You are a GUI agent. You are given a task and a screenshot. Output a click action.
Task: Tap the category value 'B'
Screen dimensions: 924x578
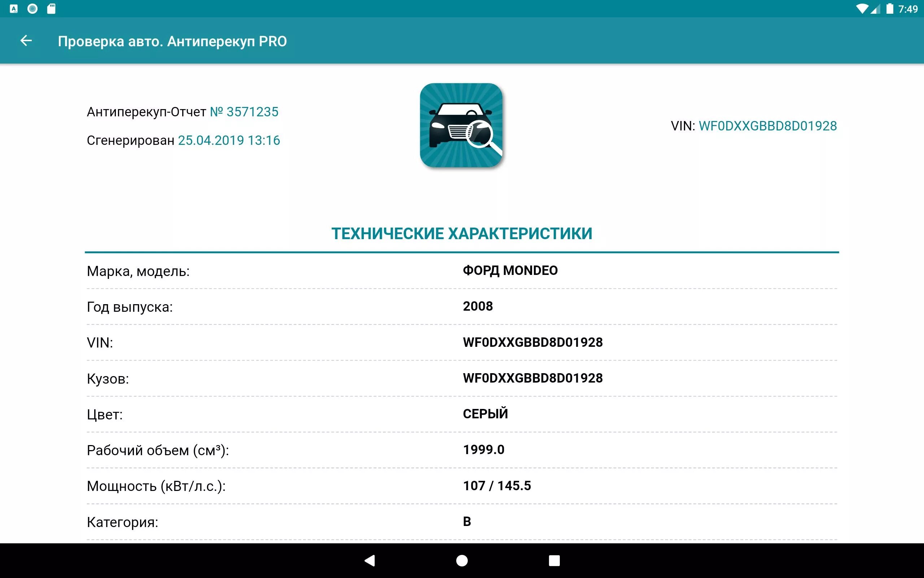point(467,521)
